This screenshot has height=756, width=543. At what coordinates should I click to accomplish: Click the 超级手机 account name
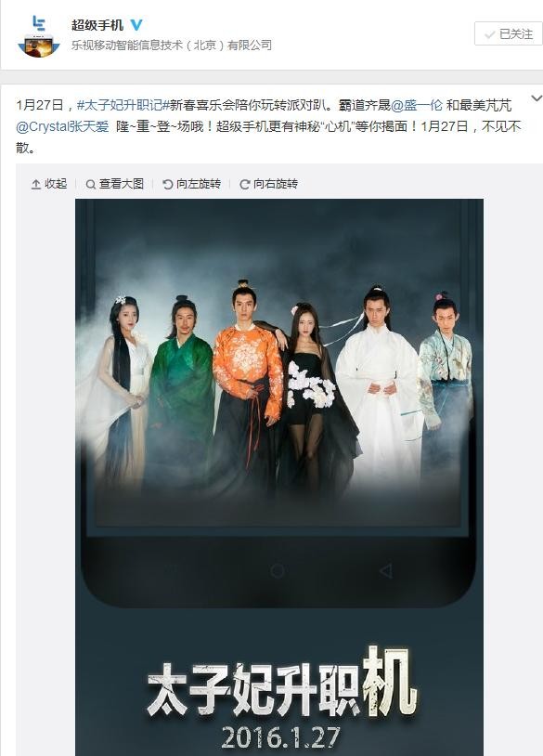pyautogui.click(x=97, y=24)
